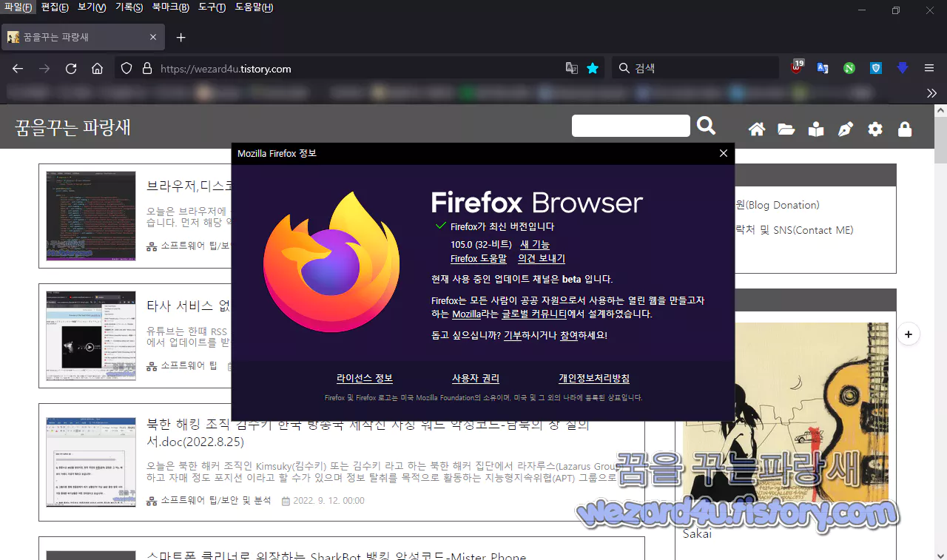Open the 도구 menu
The width and height of the screenshot is (947, 560).
[x=212, y=7]
